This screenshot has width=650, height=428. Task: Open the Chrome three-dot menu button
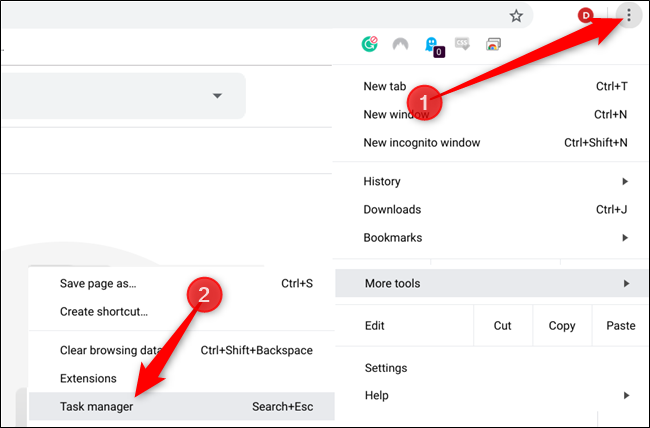628,16
